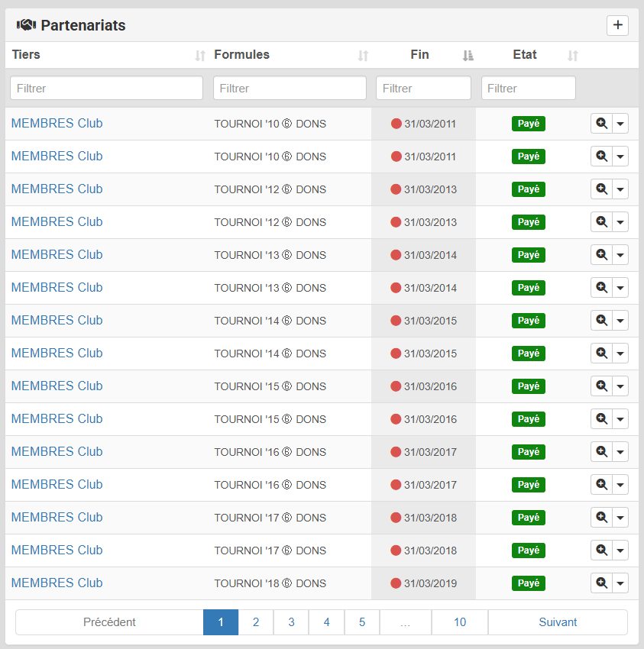Open the caret menu for the 31/03/2019 row
644x649 pixels.
[620, 583]
